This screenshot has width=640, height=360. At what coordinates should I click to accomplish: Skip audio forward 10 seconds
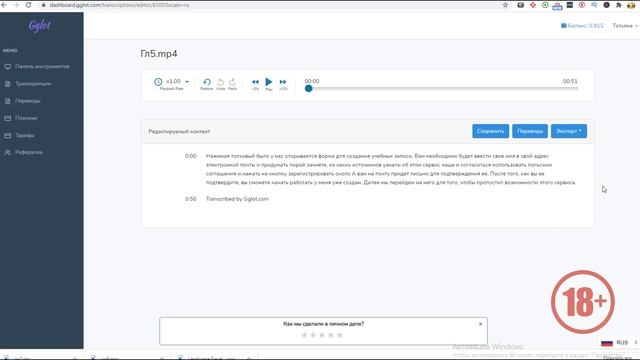(x=283, y=82)
